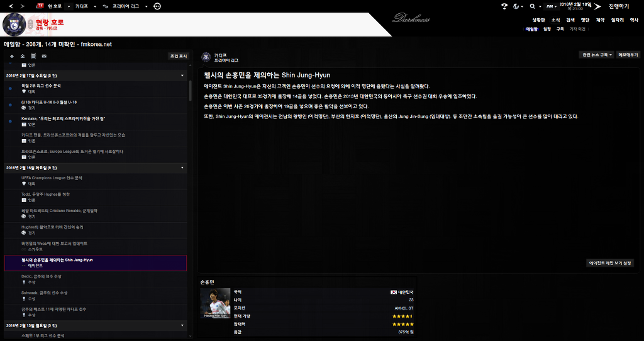Click the 조건 표시 filter button

pyautogui.click(x=179, y=56)
